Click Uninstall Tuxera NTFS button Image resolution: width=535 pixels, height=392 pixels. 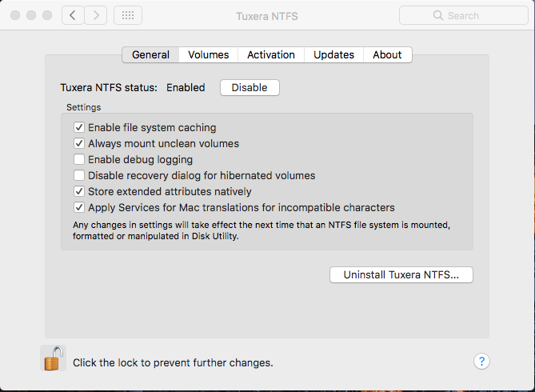tap(401, 274)
